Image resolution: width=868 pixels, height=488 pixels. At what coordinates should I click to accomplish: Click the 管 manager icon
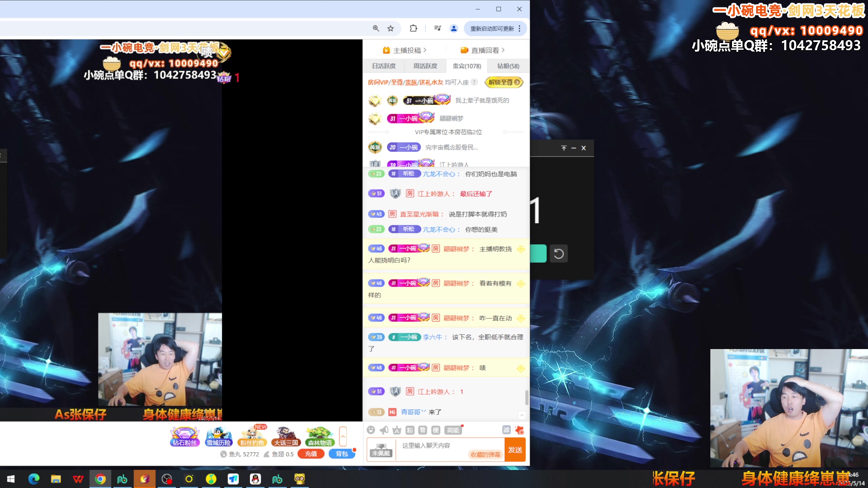pyautogui.click(x=423, y=430)
